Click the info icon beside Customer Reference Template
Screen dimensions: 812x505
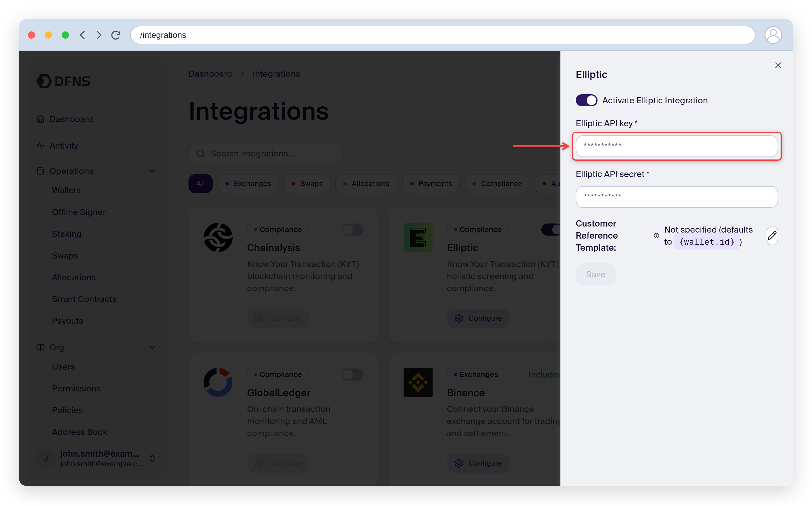(656, 236)
